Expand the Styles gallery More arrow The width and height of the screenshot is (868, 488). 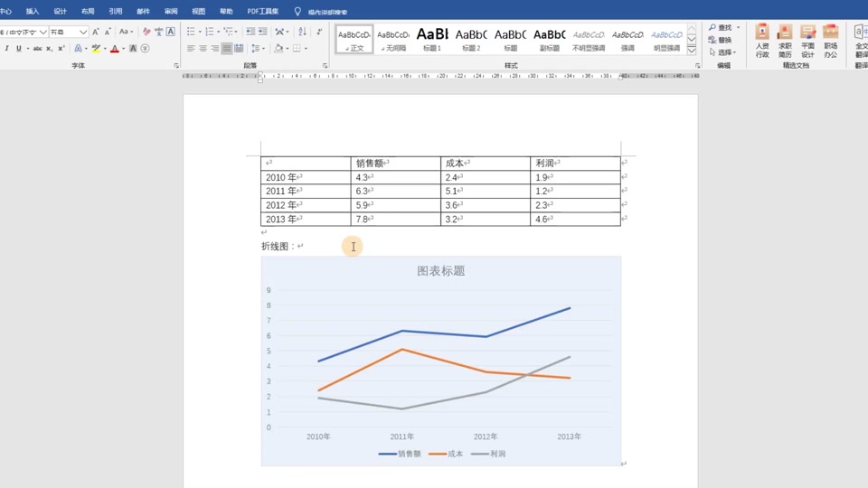point(692,51)
